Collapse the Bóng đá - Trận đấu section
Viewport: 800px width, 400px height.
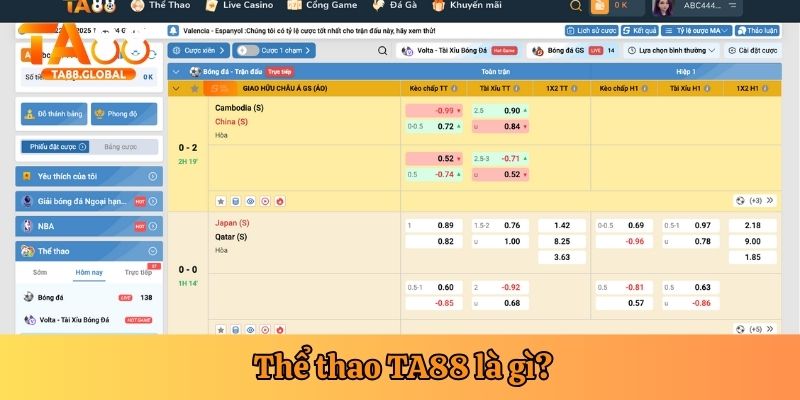[x=176, y=72]
